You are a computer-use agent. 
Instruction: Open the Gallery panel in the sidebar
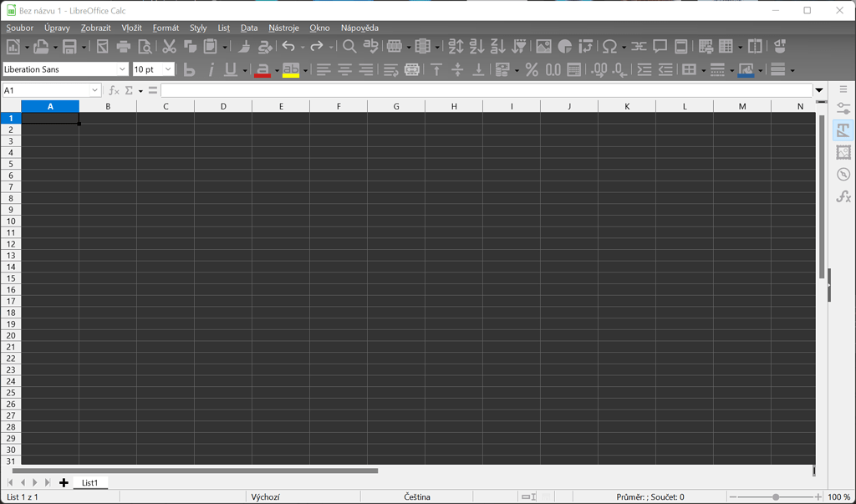tap(843, 152)
